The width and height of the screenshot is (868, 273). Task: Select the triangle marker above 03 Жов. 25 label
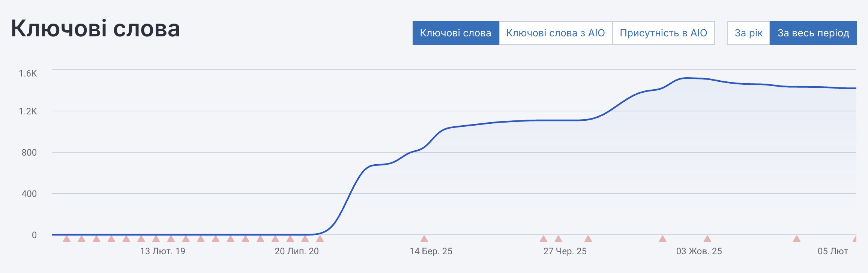tap(707, 239)
